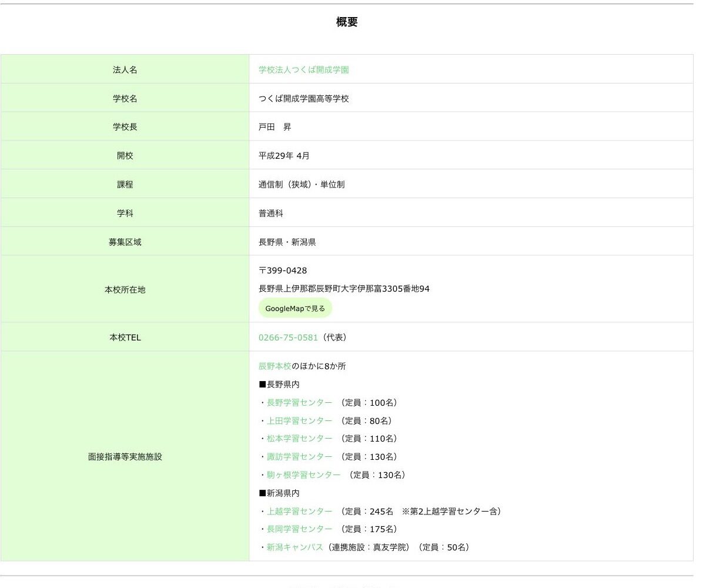This screenshot has height=588, width=723.
Task: Open 上越学習センター link
Action: (299, 512)
